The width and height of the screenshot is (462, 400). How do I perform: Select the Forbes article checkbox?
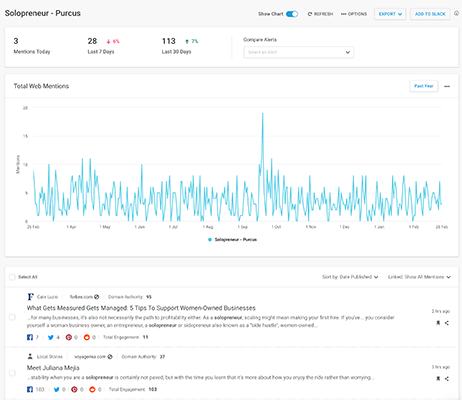pos(12,317)
